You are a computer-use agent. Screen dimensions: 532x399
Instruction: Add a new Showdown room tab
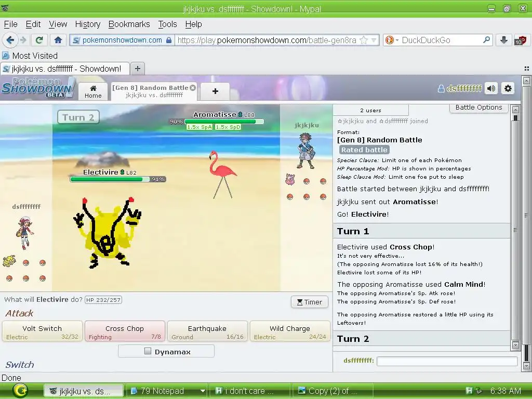point(215,91)
